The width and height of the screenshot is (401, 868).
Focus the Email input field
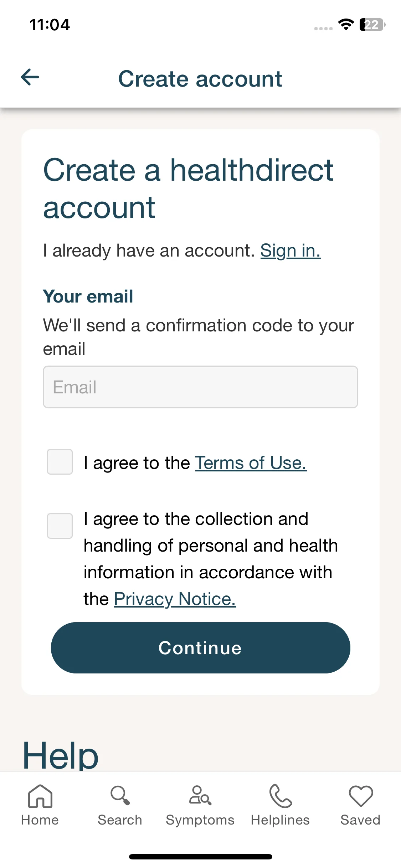tap(200, 387)
